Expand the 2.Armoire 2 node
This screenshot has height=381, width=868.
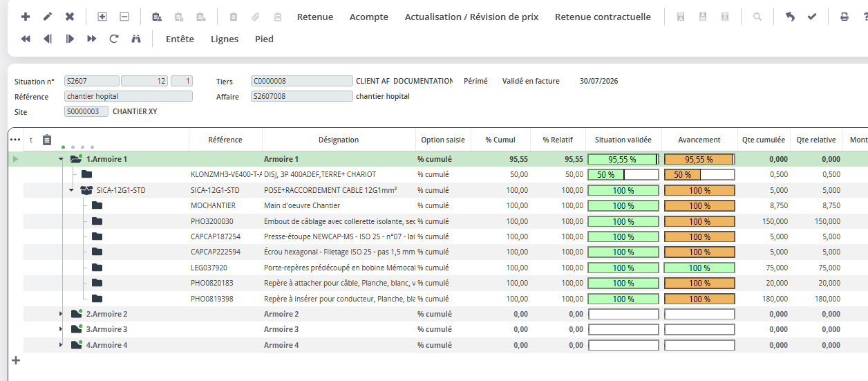click(x=61, y=314)
